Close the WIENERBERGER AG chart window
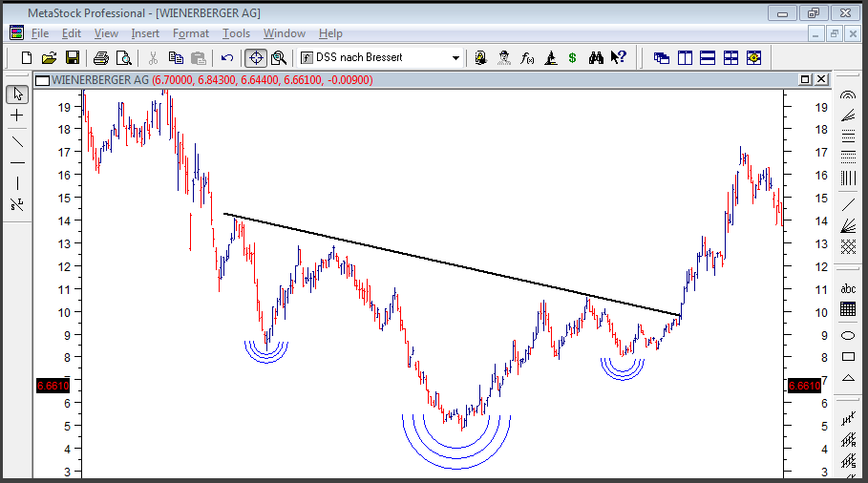Screen dimensions: 868x483 click(821, 79)
